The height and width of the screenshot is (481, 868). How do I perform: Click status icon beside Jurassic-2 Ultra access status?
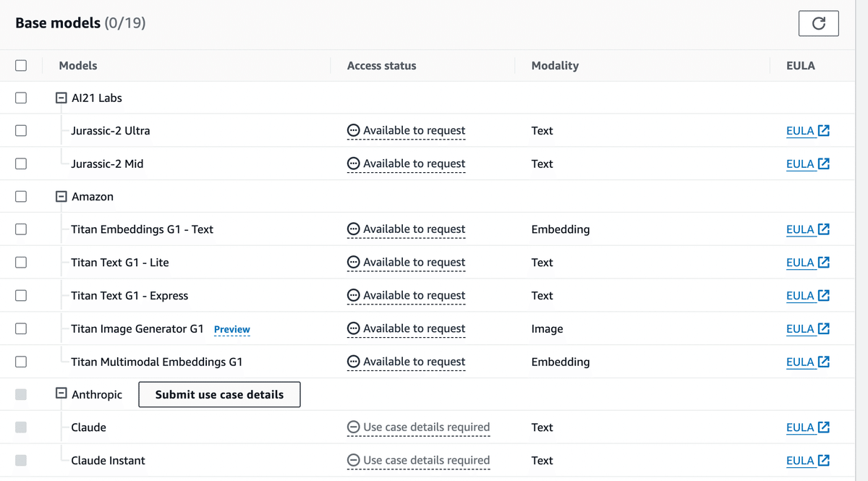point(354,131)
